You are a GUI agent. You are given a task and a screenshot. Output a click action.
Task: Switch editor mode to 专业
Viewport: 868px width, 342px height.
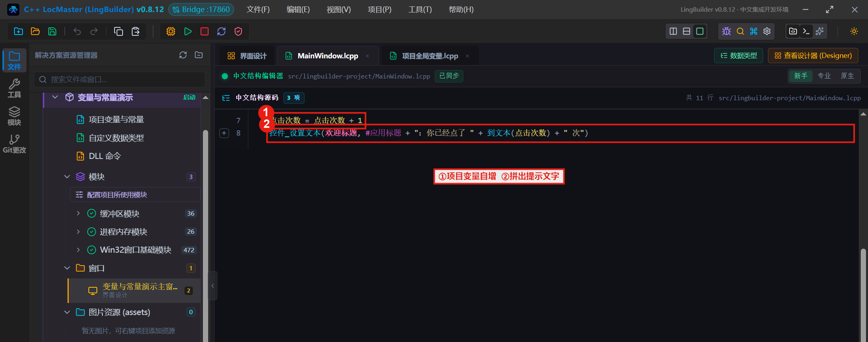tap(824, 76)
